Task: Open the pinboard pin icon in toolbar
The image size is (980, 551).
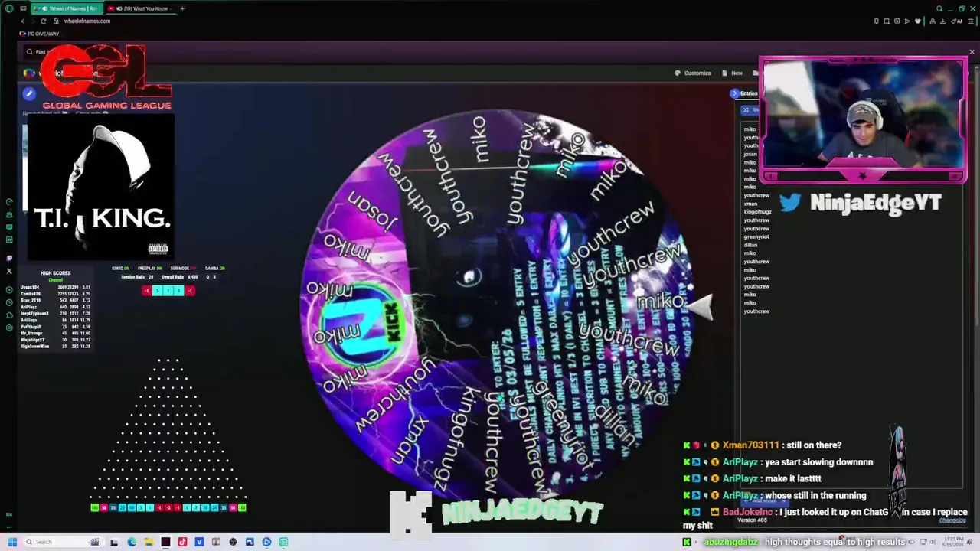Action: click(877, 21)
